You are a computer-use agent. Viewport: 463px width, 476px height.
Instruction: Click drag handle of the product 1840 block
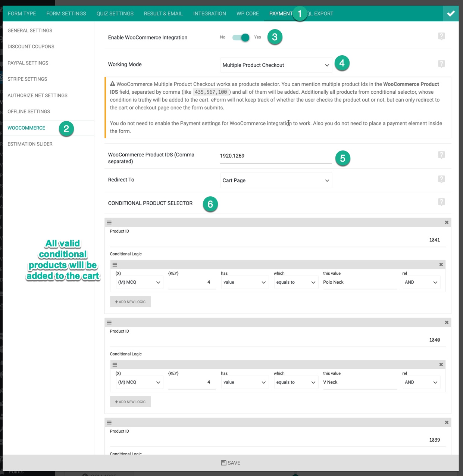pyautogui.click(x=109, y=323)
